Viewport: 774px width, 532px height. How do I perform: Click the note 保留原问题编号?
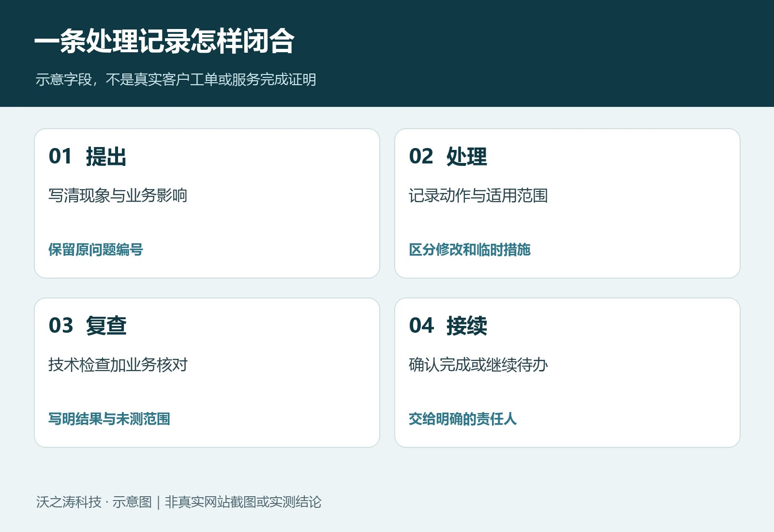(96, 250)
